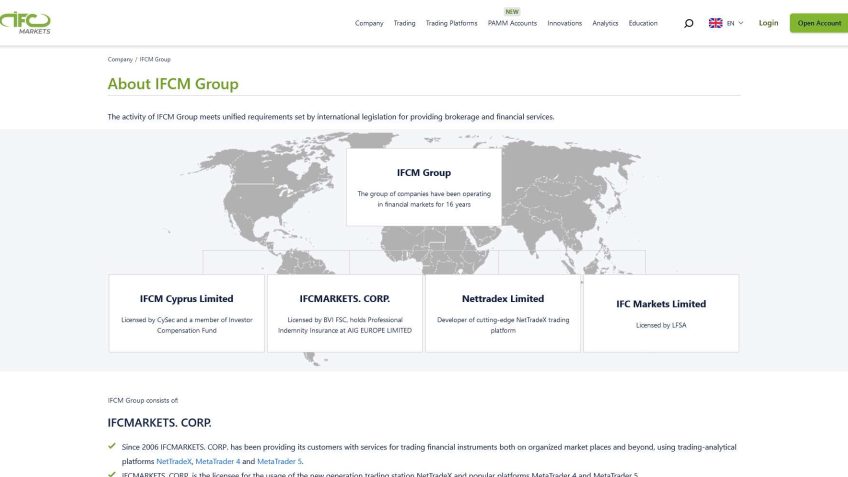The width and height of the screenshot is (848, 477).
Task: Click the IFC Markets logo
Action: (x=26, y=22)
